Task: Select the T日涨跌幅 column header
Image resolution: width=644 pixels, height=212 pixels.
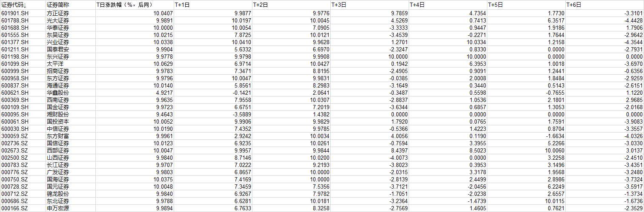Action: tap(125, 5)
